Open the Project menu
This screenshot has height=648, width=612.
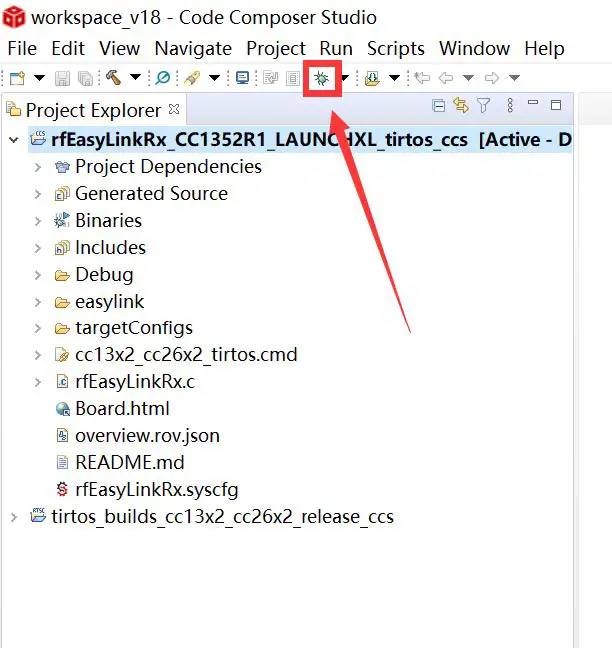(276, 49)
